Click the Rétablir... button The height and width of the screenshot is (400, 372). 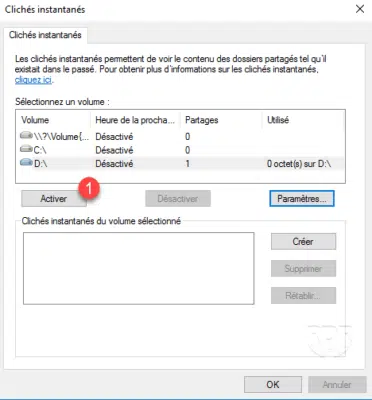[x=303, y=296]
